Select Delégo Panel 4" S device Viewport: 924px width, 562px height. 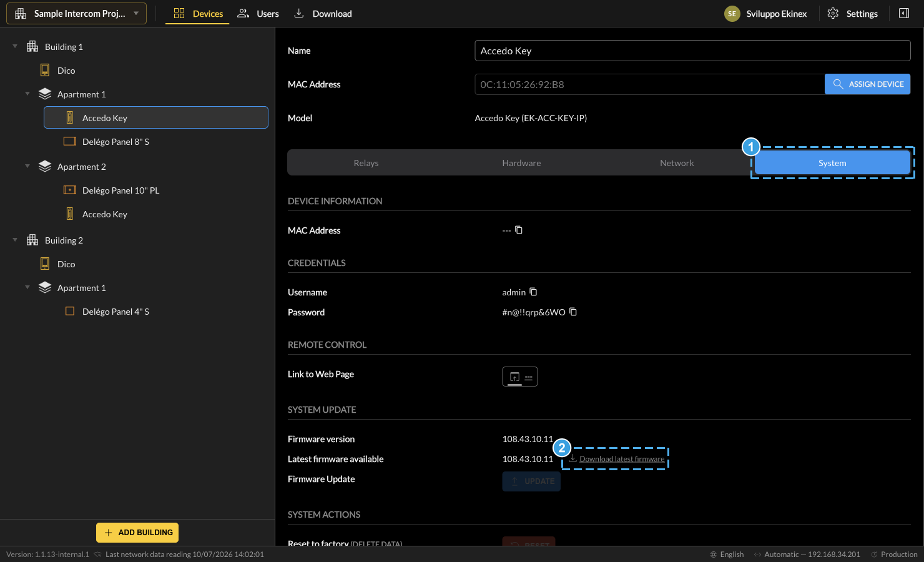pos(115,312)
